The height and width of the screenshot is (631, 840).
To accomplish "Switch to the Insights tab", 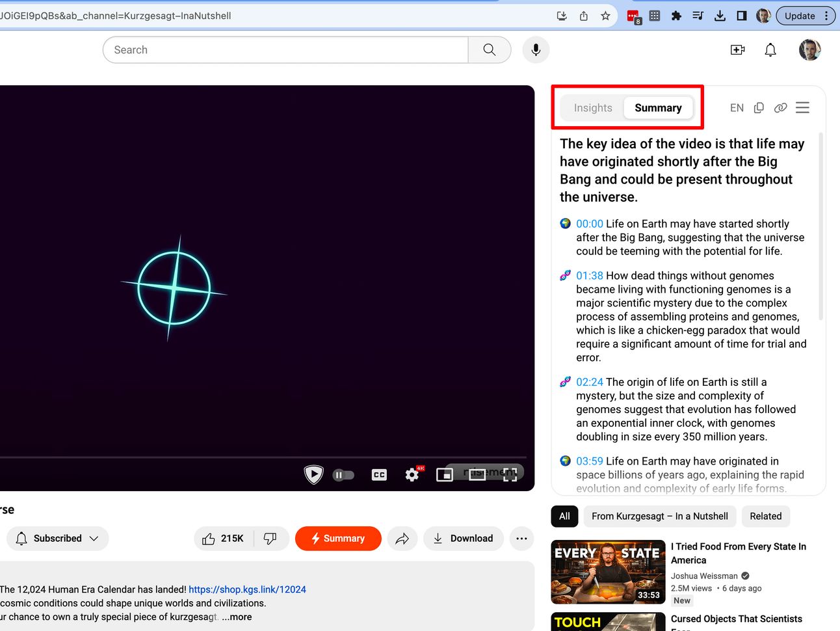I will click(593, 108).
